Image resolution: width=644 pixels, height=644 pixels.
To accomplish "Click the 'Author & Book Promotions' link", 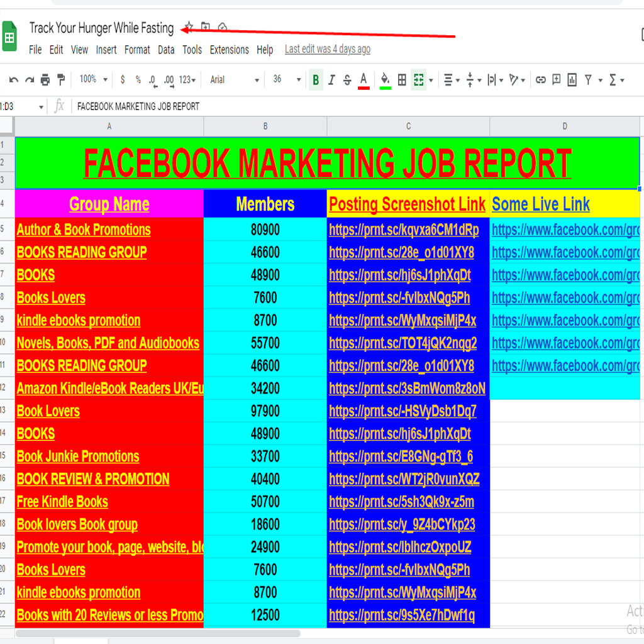I will coord(84,230).
